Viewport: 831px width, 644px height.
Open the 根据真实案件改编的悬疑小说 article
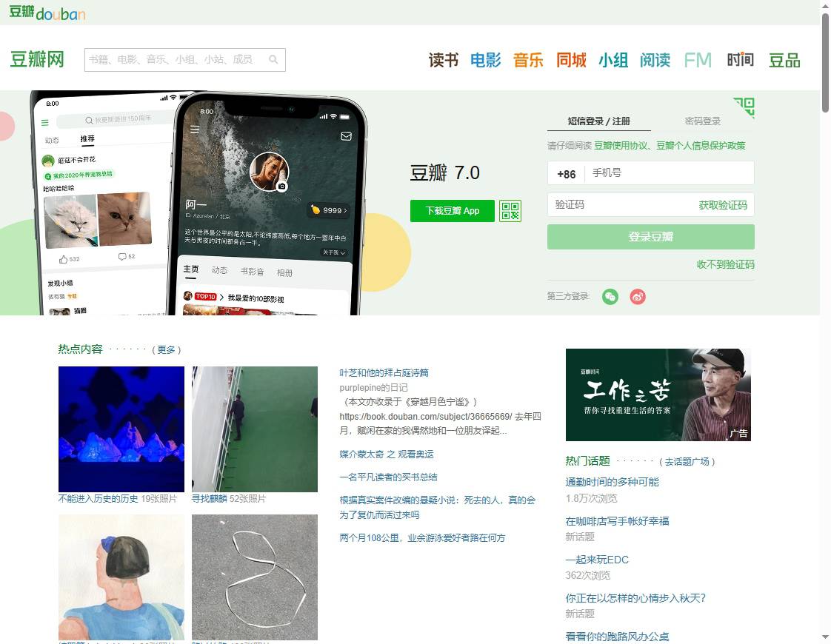pos(438,507)
